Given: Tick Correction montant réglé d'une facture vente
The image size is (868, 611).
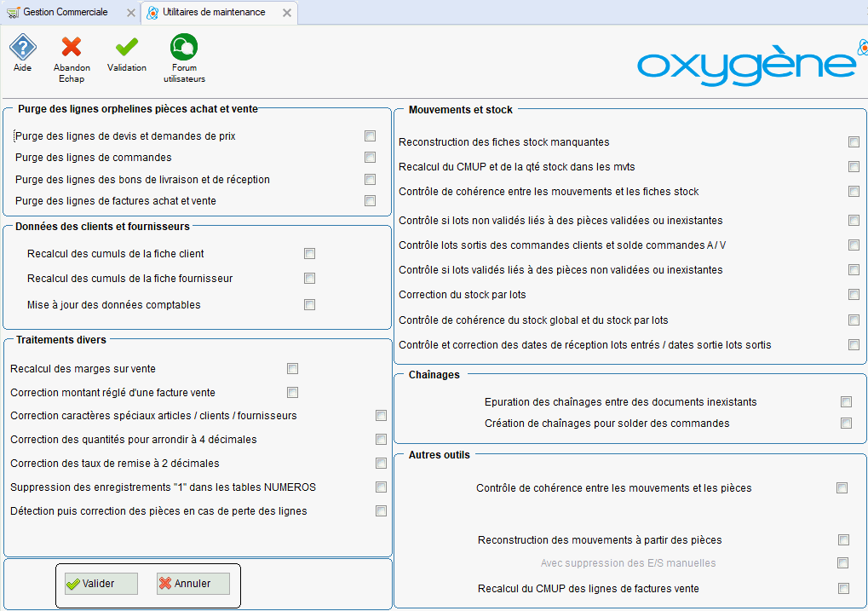Looking at the screenshot, I should [292, 393].
